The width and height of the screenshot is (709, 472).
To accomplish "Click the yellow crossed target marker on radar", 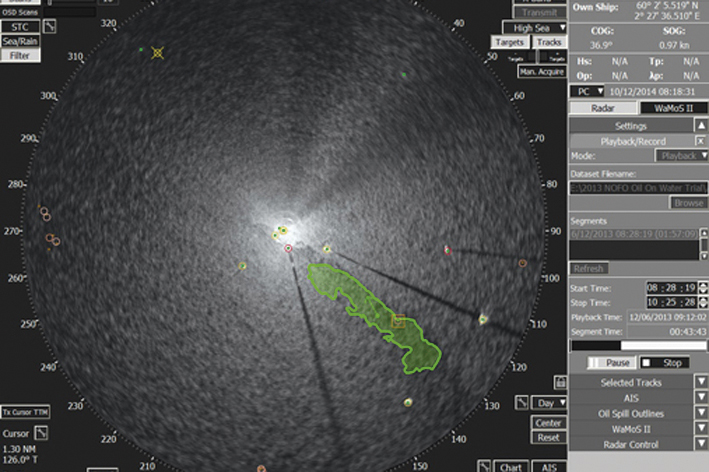I will [x=157, y=53].
